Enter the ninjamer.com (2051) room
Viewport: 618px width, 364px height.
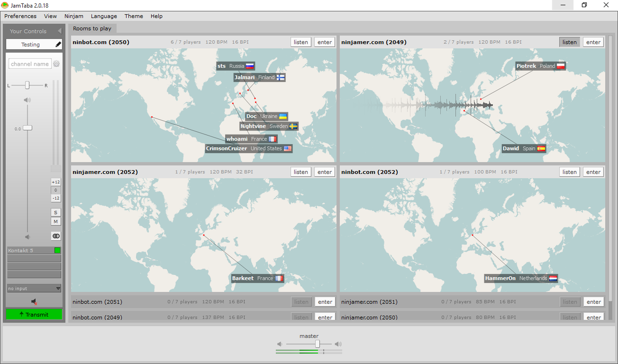pos(593,302)
